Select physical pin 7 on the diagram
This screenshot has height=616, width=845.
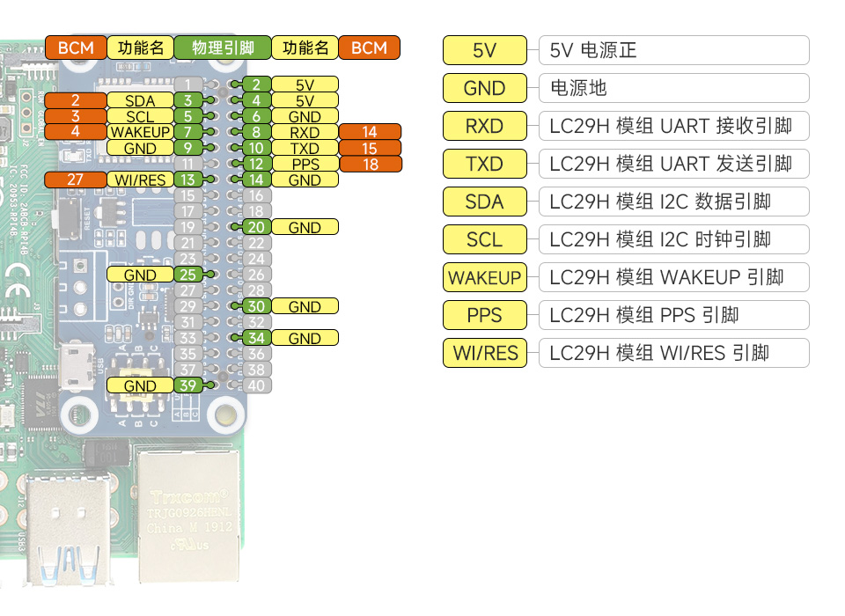pos(186,132)
